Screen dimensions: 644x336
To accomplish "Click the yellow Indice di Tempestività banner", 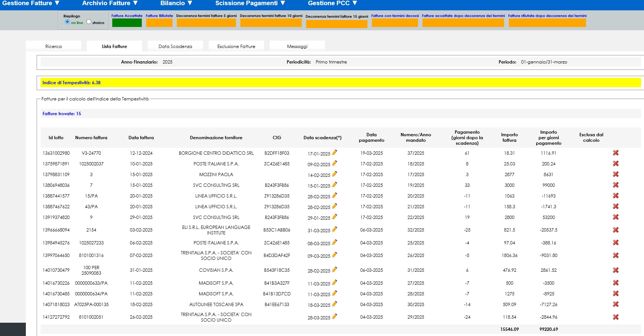I will coord(340,83).
